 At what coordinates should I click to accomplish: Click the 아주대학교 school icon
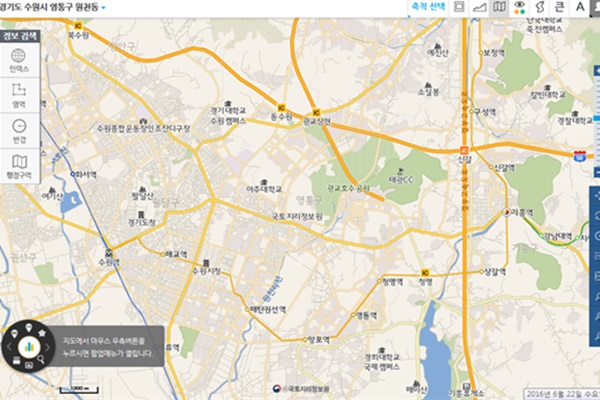pos(264,182)
